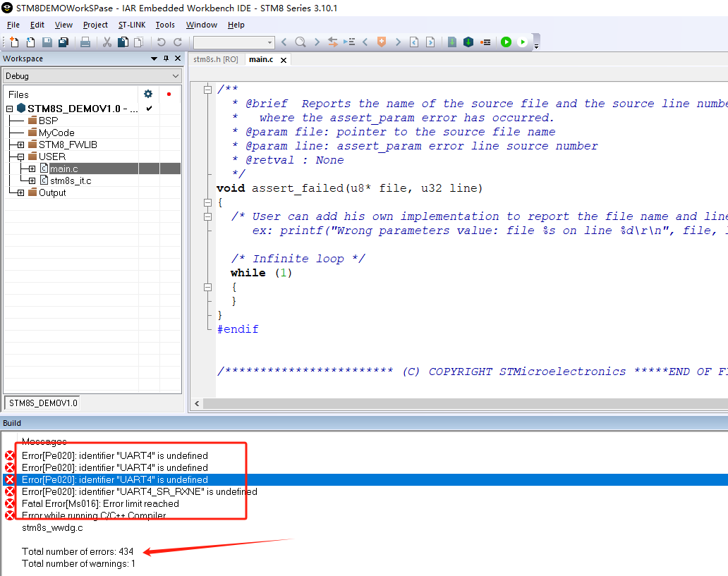Click the red dot column header icon
This screenshot has height=576, width=728.
click(169, 94)
